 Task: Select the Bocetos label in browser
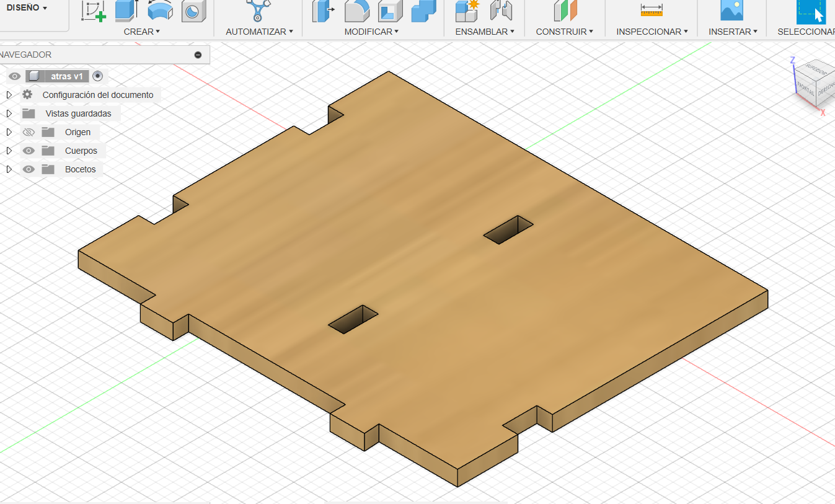coord(81,169)
